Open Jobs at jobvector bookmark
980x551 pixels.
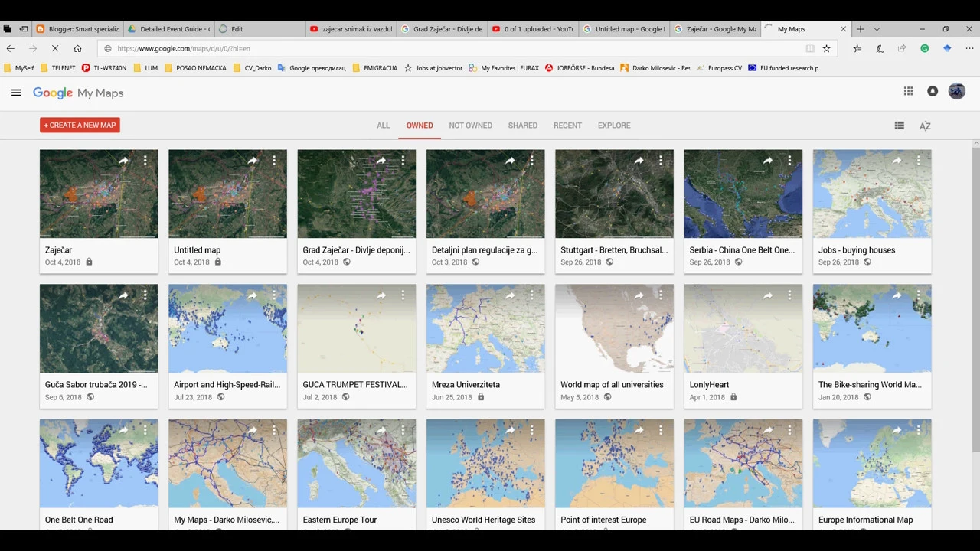[433, 68]
